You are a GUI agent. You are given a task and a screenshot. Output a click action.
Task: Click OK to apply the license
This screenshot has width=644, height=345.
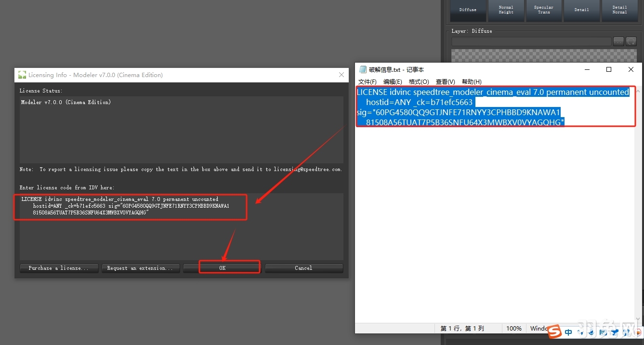pyautogui.click(x=222, y=268)
